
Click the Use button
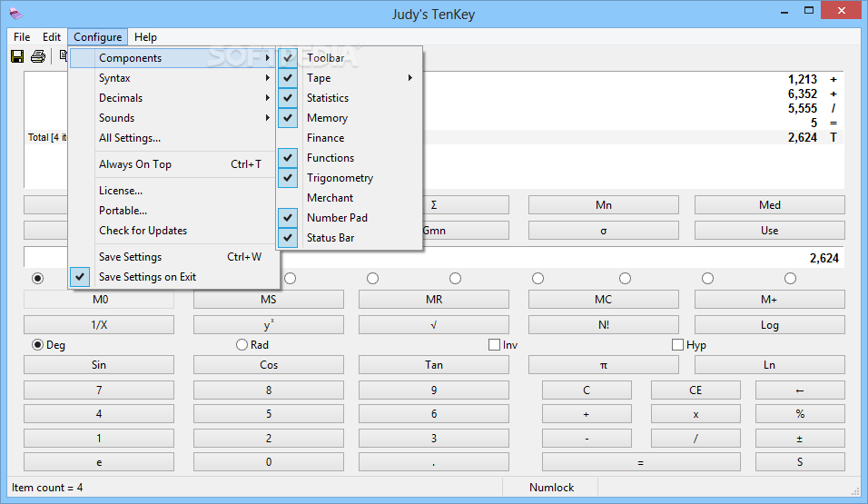click(769, 231)
